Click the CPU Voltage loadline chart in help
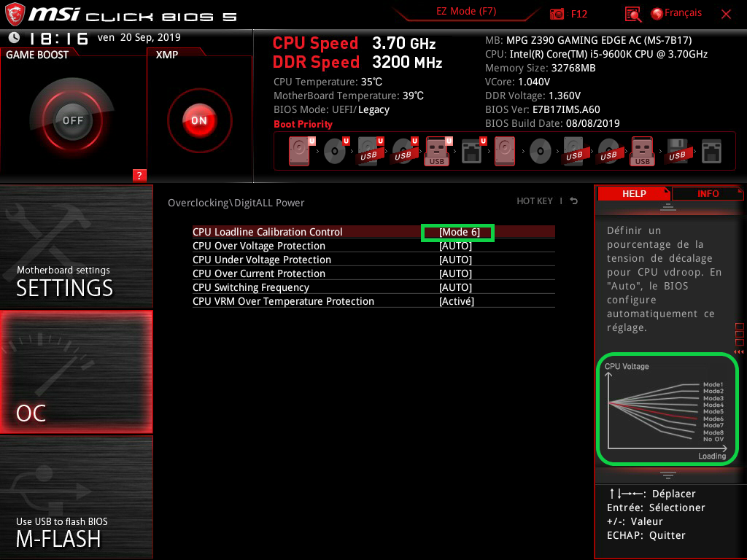This screenshot has height=560, width=747. click(x=667, y=410)
